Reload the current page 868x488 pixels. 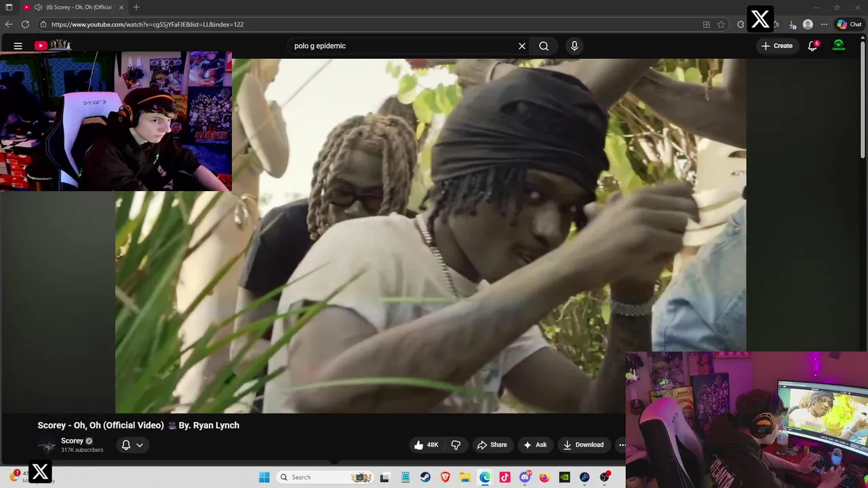25,24
